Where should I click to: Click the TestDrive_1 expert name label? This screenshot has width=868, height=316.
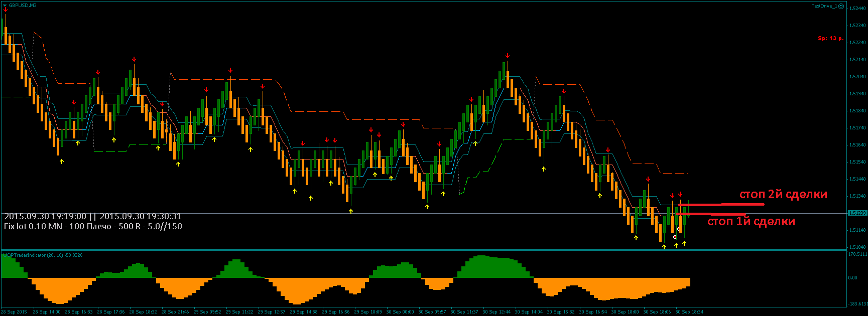click(x=824, y=6)
